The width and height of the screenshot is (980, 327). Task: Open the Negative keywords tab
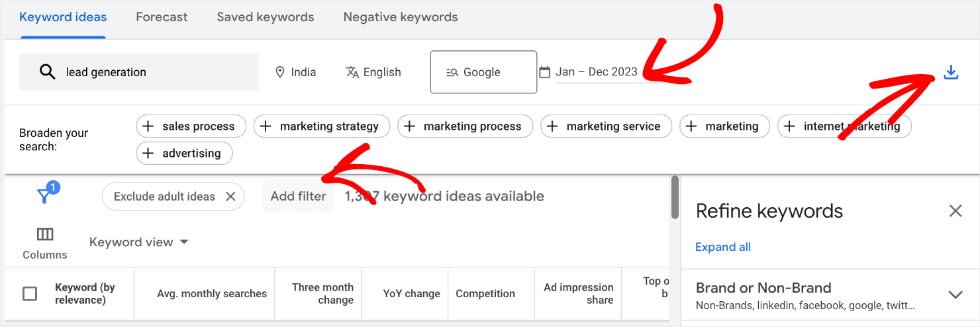tap(400, 17)
